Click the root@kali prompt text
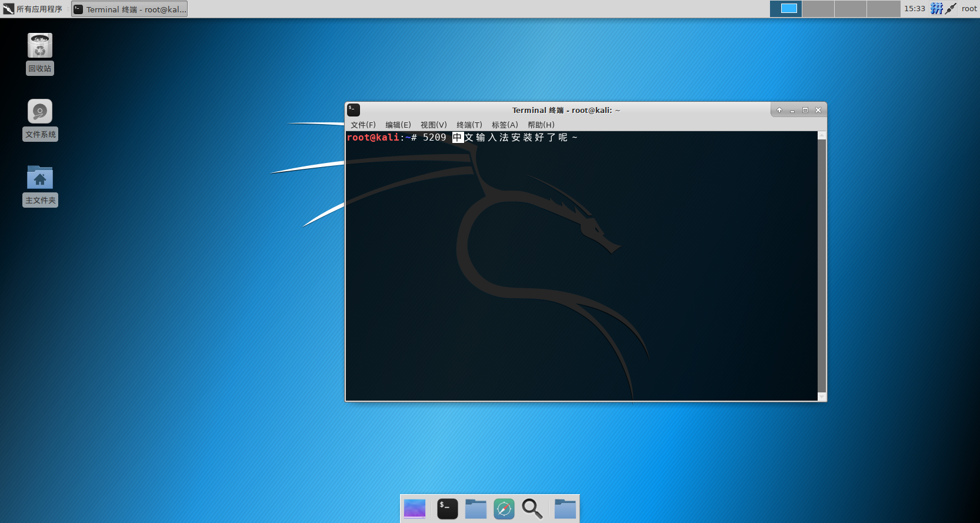 (x=373, y=138)
